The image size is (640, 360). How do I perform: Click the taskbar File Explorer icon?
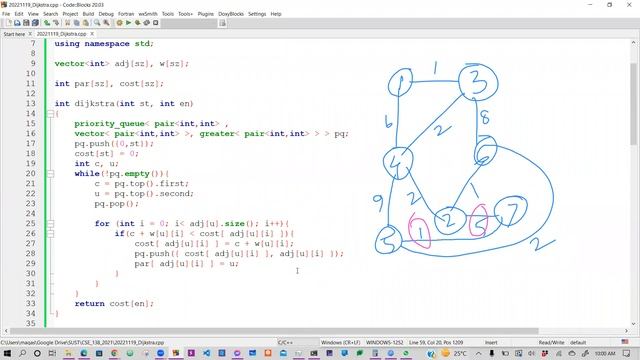pos(68,353)
